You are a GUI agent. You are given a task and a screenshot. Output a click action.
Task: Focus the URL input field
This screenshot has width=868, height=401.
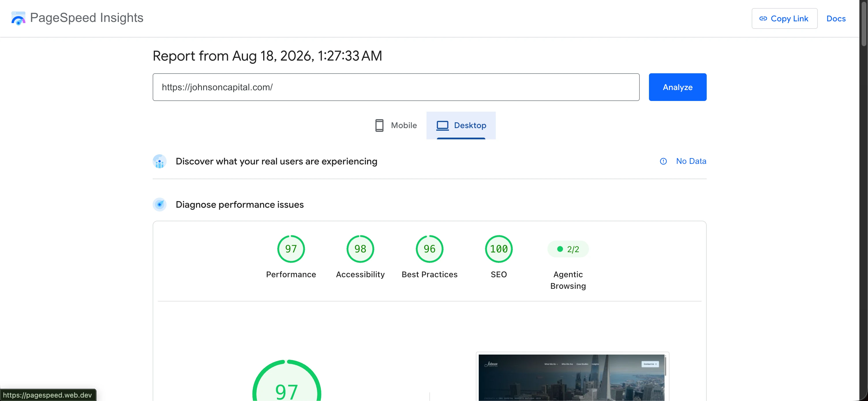pos(396,87)
